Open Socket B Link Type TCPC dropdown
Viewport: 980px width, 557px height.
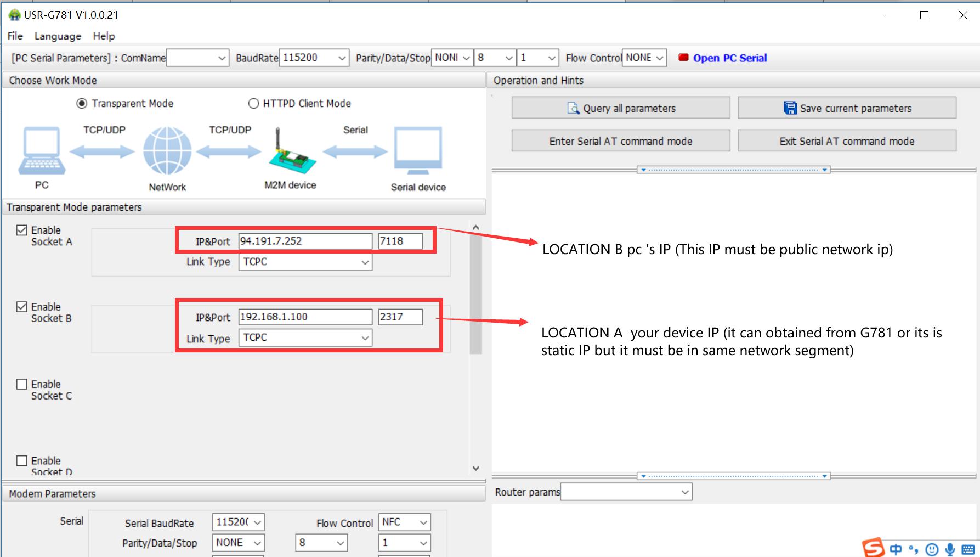305,337
